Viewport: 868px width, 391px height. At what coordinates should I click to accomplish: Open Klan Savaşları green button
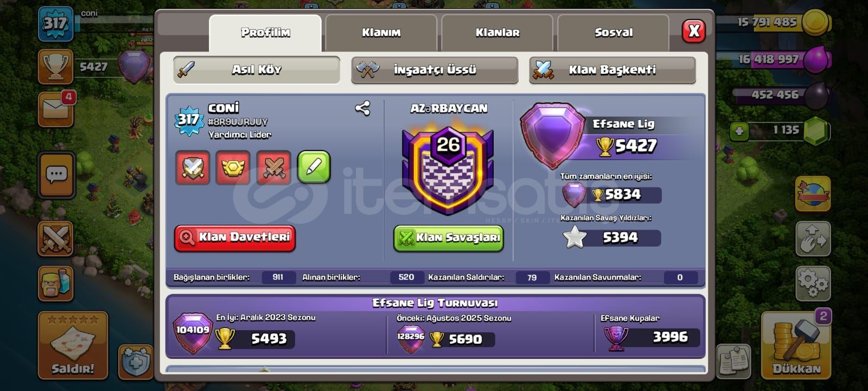click(449, 238)
